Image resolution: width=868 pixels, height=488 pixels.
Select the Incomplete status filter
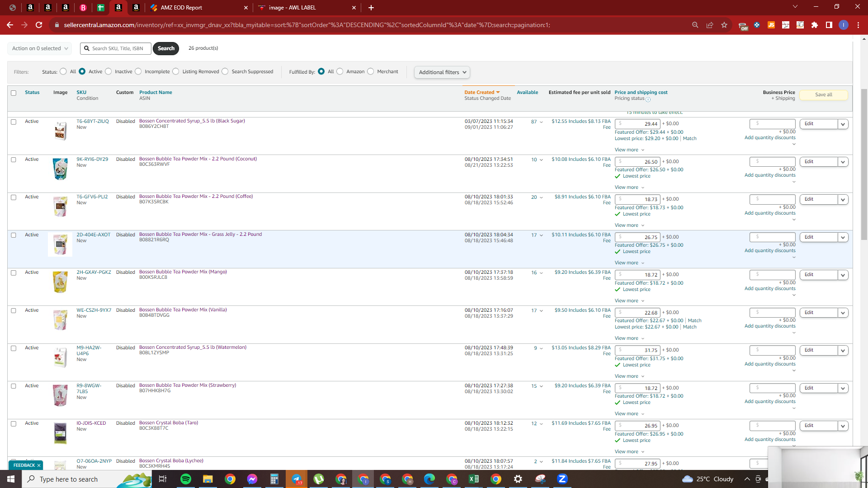coord(138,71)
